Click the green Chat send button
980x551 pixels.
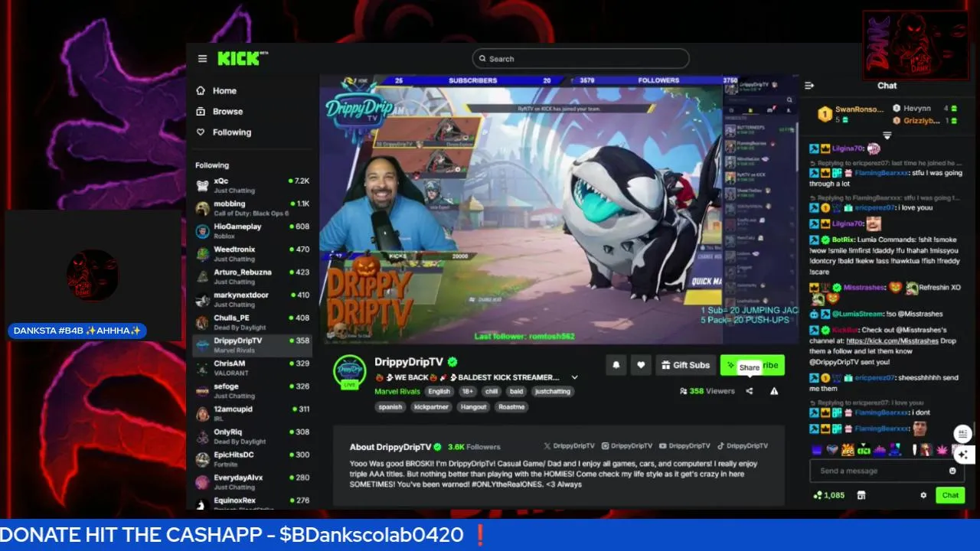950,496
